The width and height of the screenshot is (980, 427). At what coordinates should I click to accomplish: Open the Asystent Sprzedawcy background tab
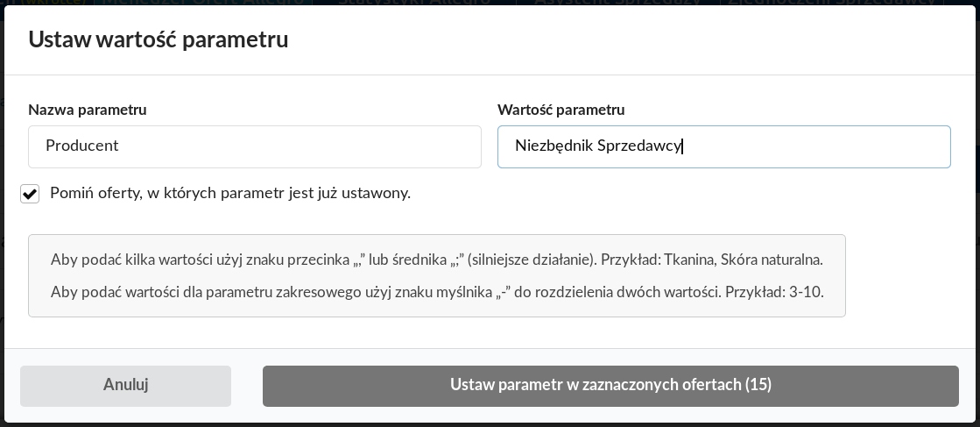(x=617, y=3)
